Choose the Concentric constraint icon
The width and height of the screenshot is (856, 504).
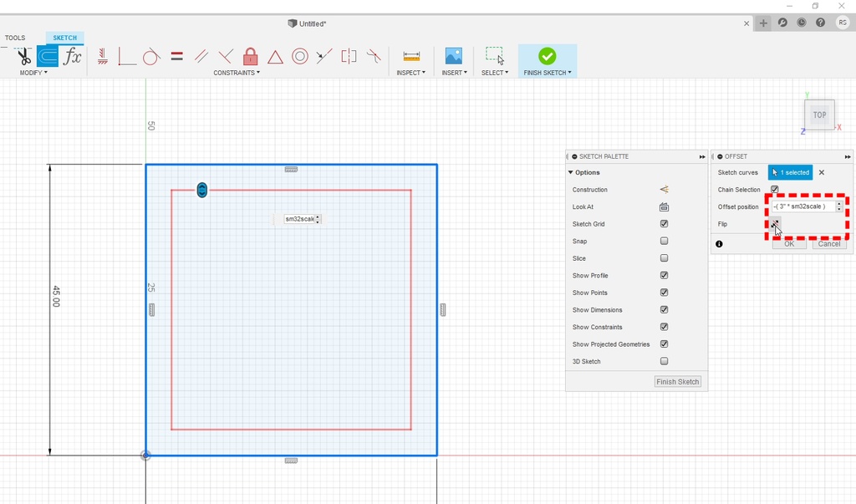coord(300,57)
